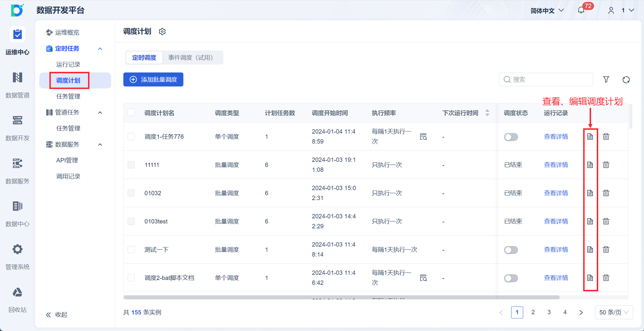Check the box for row 测试一下
Viewport: 644px width, 331px height.
pyautogui.click(x=131, y=250)
